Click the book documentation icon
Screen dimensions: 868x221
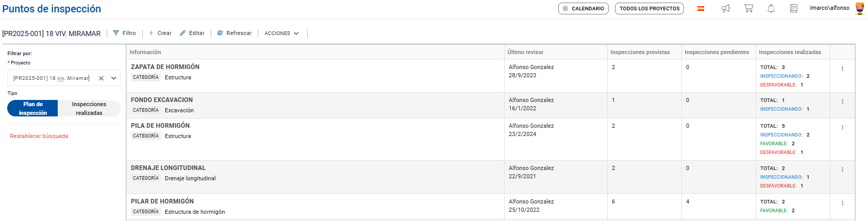pos(794,8)
